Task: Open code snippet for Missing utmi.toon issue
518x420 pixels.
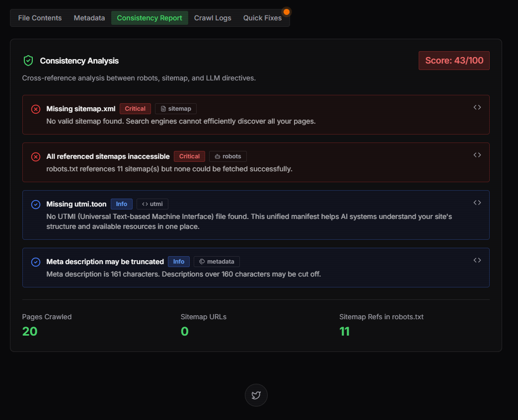Action: tap(477, 202)
